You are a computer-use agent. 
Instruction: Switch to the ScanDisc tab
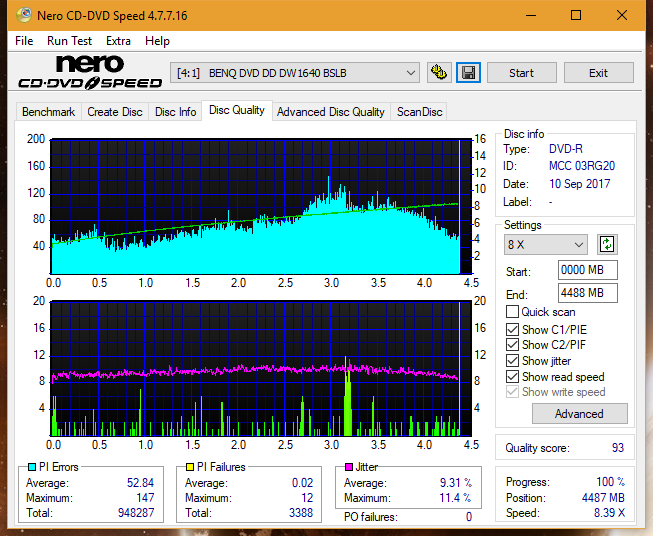pos(419,112)
